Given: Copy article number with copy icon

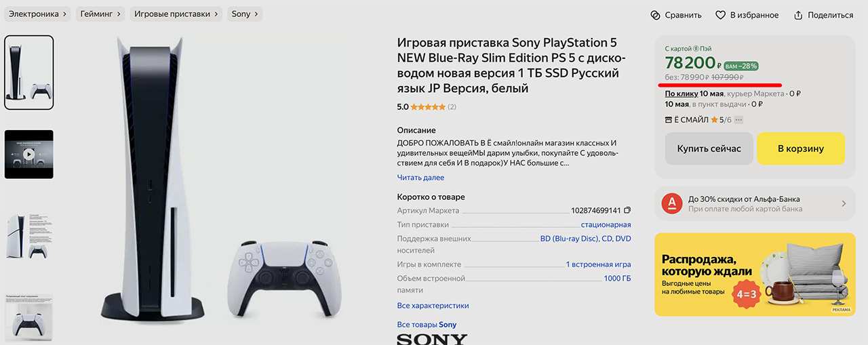Looking at the screenshot, I should click(x=627, y=211).
